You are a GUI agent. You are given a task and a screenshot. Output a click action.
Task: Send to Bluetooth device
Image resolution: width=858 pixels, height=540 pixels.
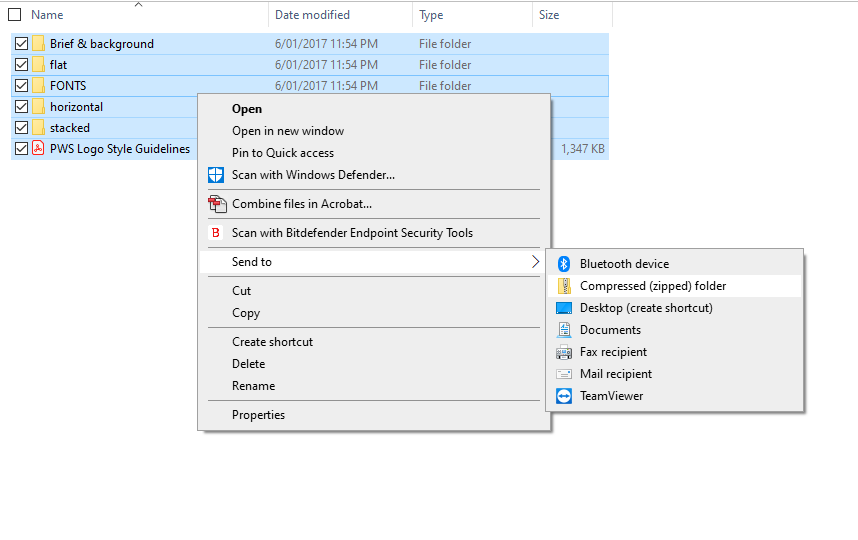click(x=674, y=264)
